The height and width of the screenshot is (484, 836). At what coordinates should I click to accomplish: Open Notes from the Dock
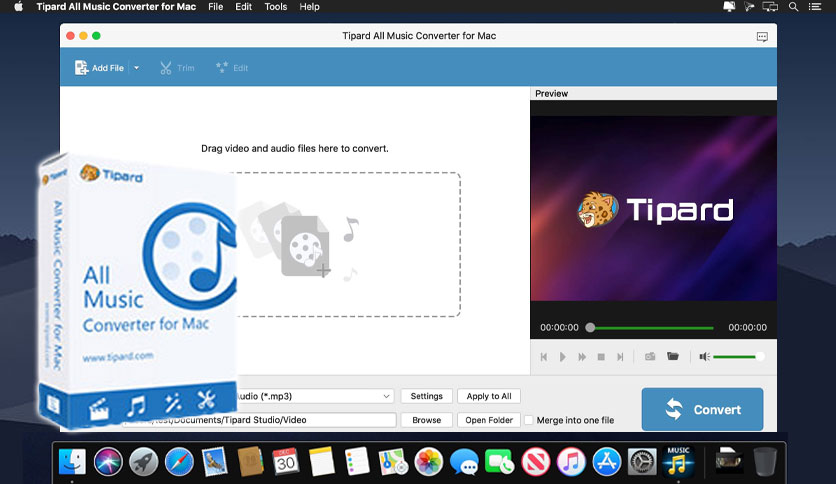coord(321,461)
